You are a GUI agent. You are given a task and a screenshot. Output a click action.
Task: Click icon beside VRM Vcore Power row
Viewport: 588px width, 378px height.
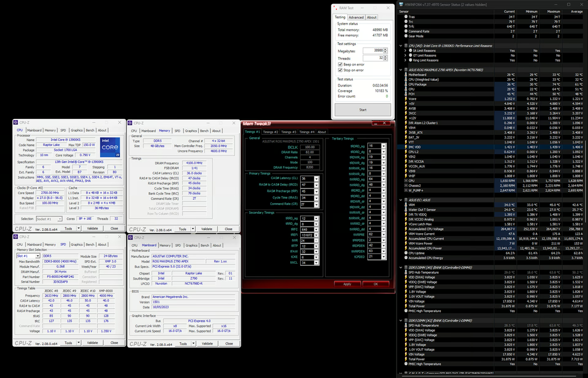406,243
